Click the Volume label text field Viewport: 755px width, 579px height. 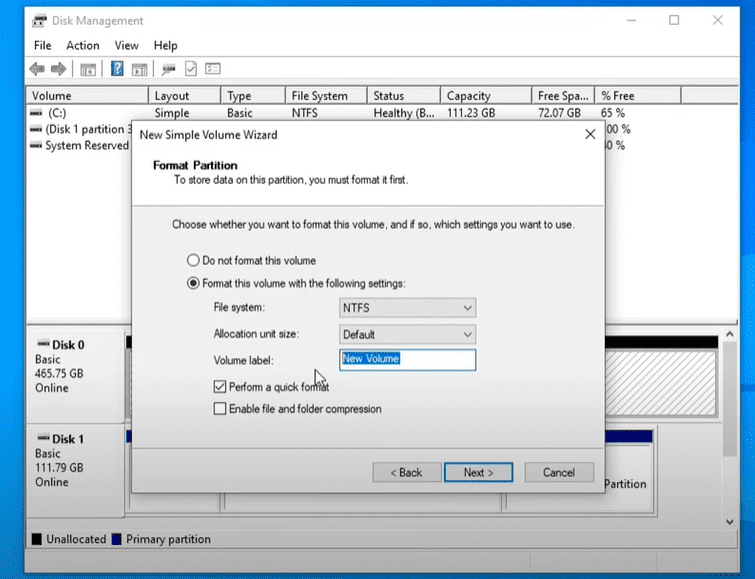(407, 360)
